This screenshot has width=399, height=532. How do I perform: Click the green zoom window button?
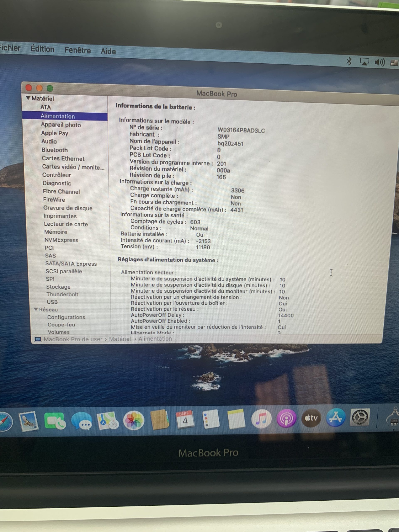[50, 88]
